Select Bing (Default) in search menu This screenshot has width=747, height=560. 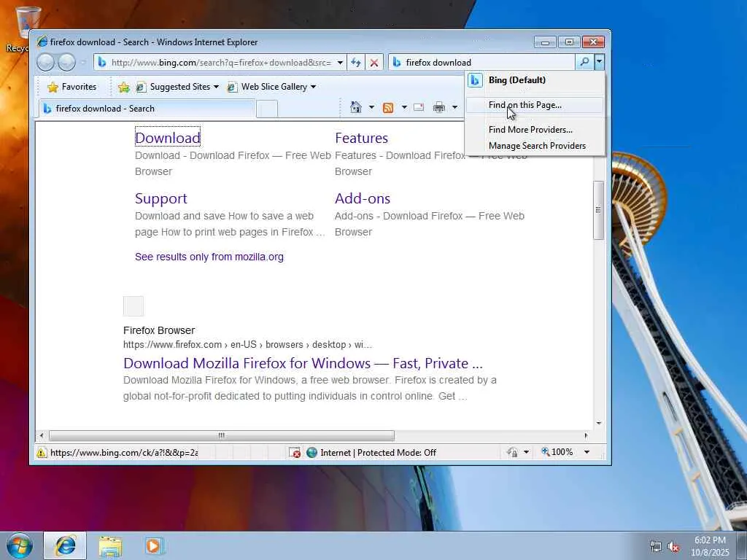coord(535,80)
